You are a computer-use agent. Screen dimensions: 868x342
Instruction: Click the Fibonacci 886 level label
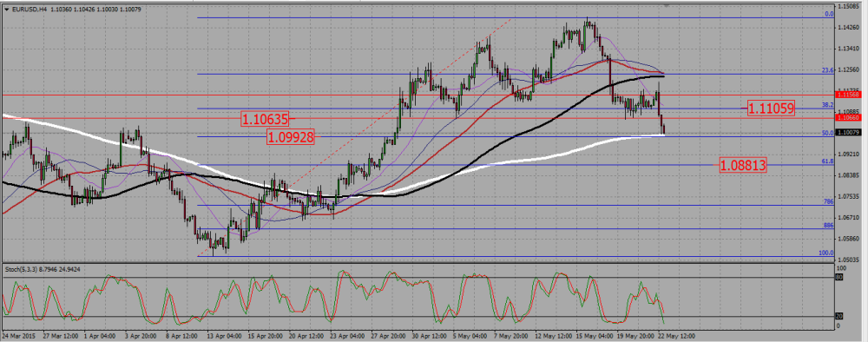(829, 225)
